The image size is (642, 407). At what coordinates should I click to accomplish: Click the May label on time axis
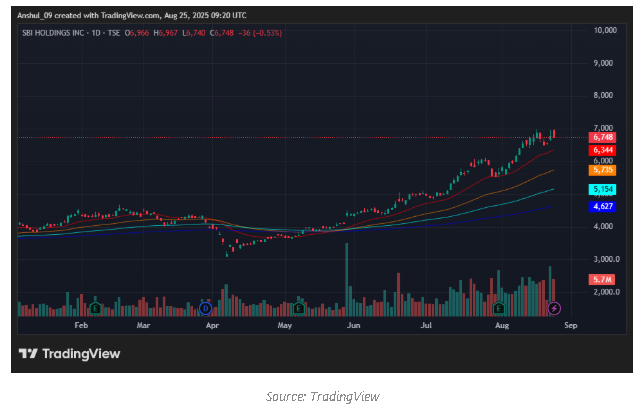(x=285, y=326)
